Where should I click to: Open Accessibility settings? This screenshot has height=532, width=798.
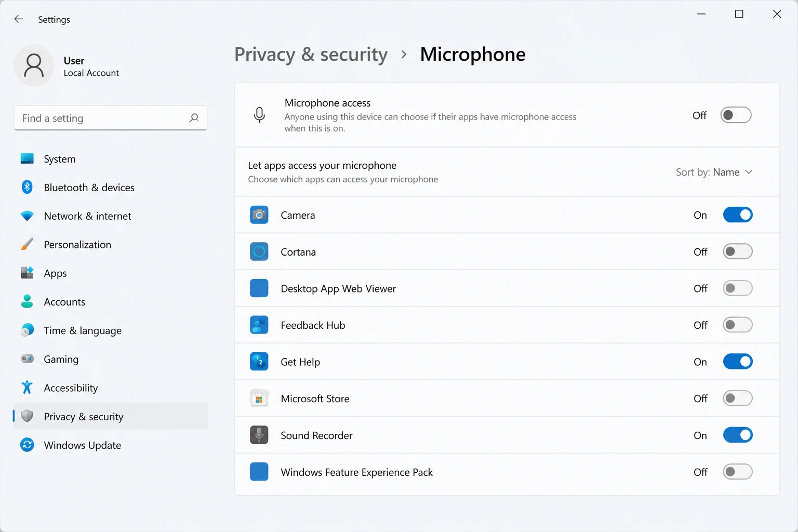(111, 387)
